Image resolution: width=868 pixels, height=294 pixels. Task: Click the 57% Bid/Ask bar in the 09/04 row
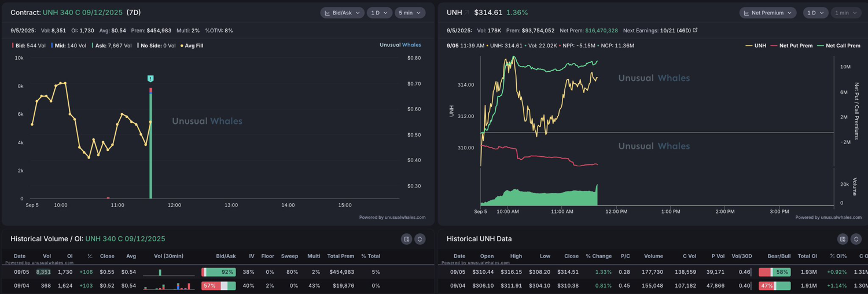coord(219,285)
